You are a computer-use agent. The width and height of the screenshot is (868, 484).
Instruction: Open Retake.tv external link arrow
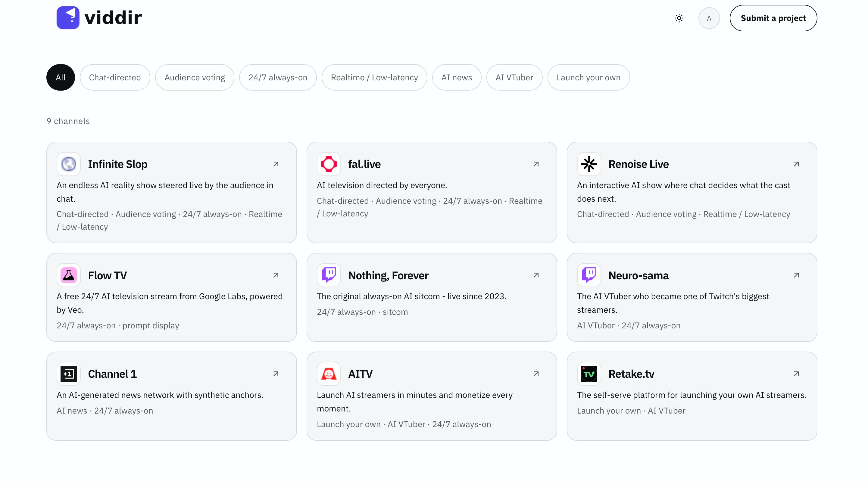pyautogui.click(x=796, y=374)
